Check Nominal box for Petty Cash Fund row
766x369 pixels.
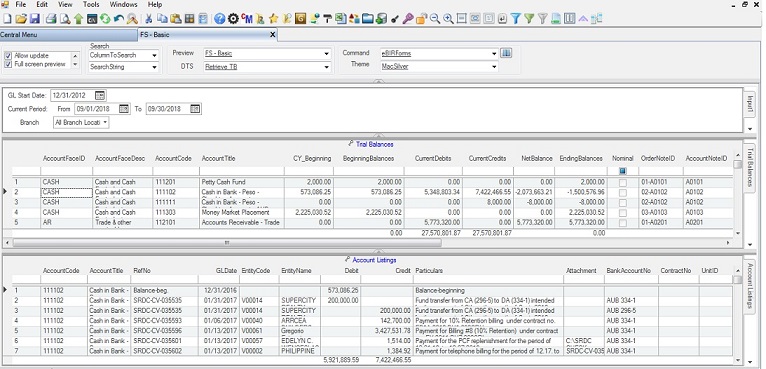coord(622,182)
